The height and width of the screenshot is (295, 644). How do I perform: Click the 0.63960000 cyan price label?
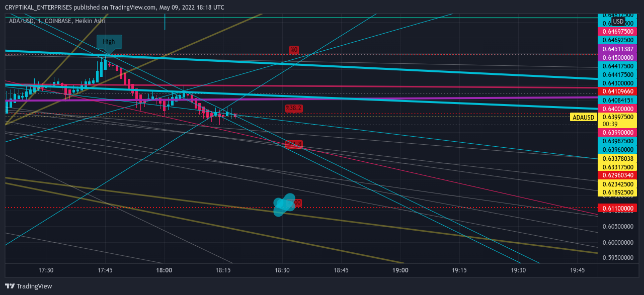click(x=617, y=149)
